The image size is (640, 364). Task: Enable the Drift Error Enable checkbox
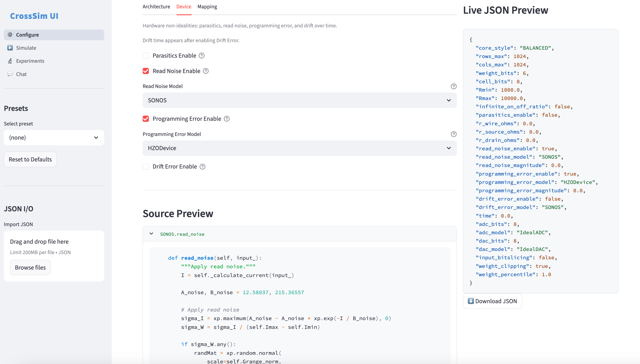(146, 167)
